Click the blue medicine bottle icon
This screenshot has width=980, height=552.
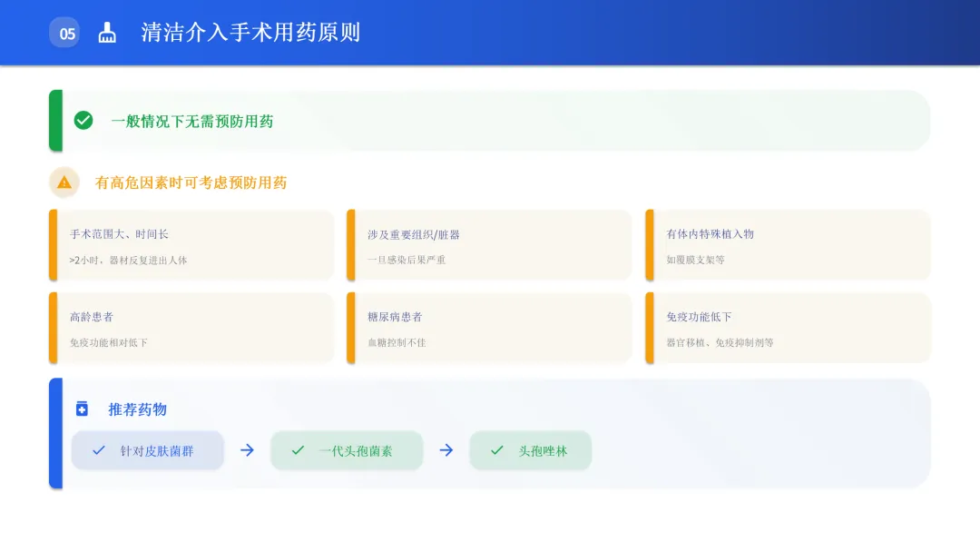(x=82, y=409)
